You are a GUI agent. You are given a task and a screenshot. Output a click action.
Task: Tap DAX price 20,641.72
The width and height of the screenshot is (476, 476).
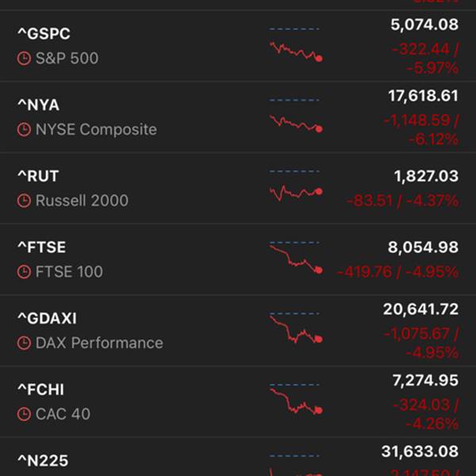coord(420,309)
